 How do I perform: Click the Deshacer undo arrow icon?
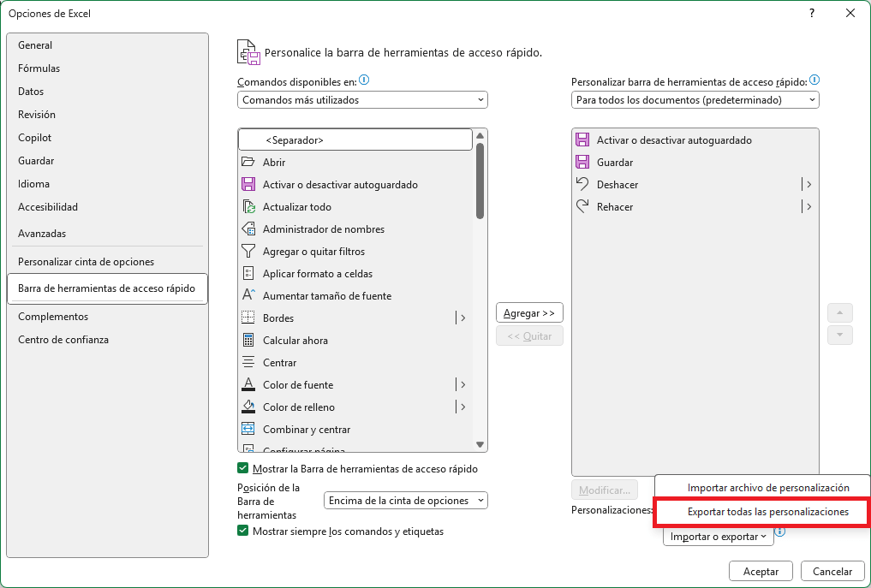pos(582,184)
